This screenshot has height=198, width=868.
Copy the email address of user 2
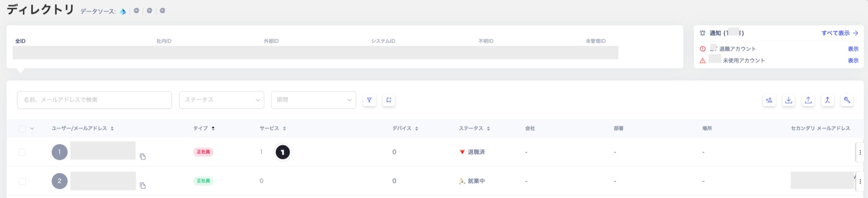click(x=143, y=186)
